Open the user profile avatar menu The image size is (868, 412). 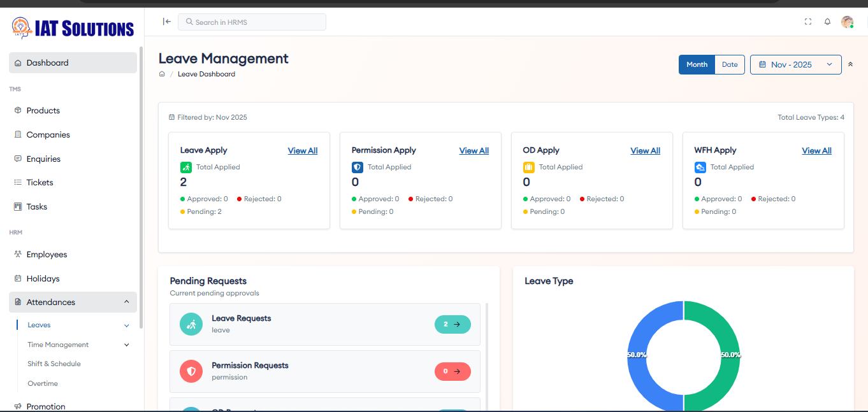[x=847, y=22]
